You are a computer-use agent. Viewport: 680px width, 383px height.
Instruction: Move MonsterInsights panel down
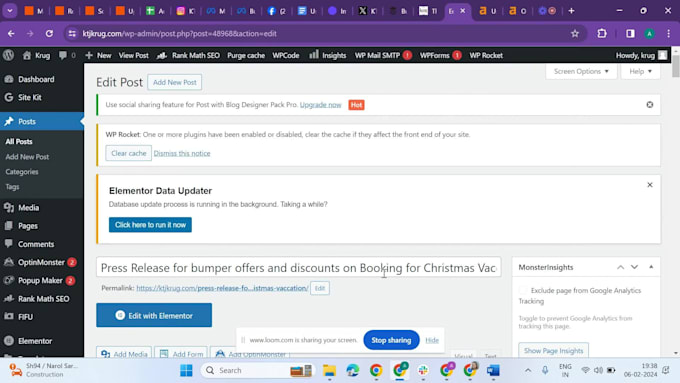point(634,267)
